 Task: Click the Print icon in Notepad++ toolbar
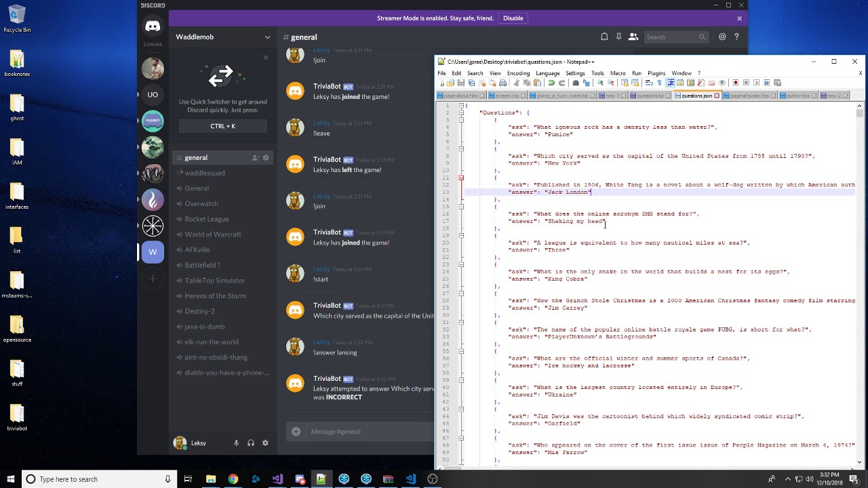click(502, 83)
